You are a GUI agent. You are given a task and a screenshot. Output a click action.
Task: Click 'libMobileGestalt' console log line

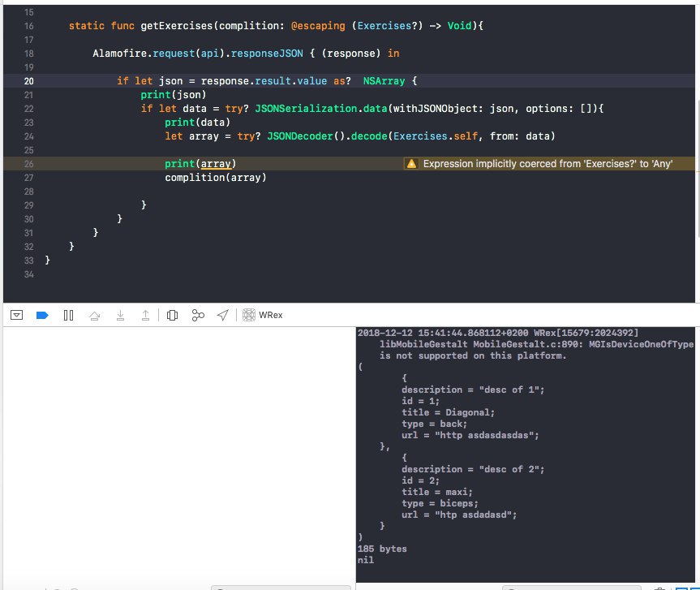537,344
